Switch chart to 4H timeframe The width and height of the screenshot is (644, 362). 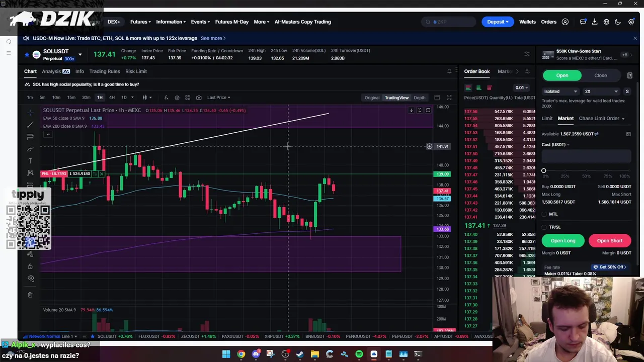pyautogui.click(x=112, y=98)
